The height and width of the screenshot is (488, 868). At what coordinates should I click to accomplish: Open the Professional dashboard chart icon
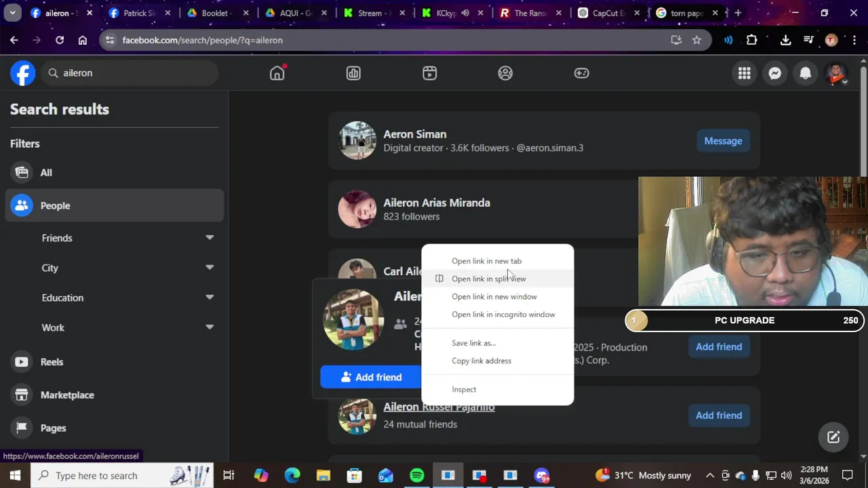[353, 73]
